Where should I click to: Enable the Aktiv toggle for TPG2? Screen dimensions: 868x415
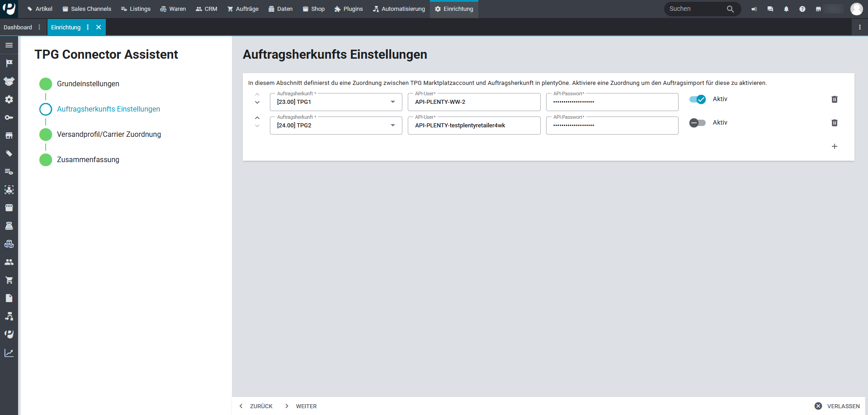698,123
